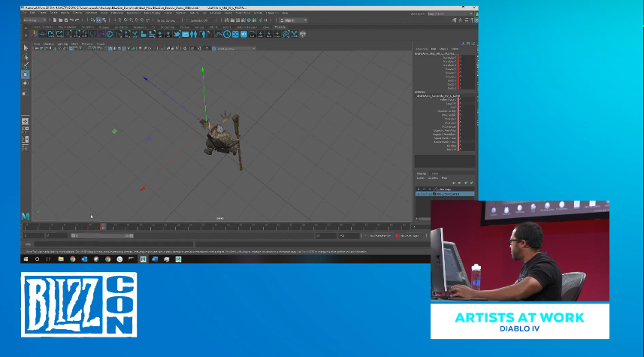
Task: Click the green Y-axis manipulator arrow
Action: coord(202,70)
